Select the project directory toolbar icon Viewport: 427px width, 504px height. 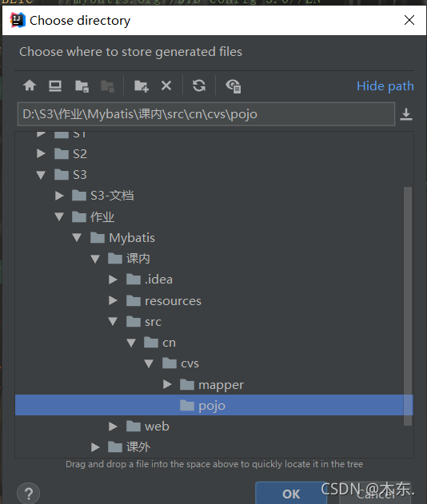tap(82, 86)
